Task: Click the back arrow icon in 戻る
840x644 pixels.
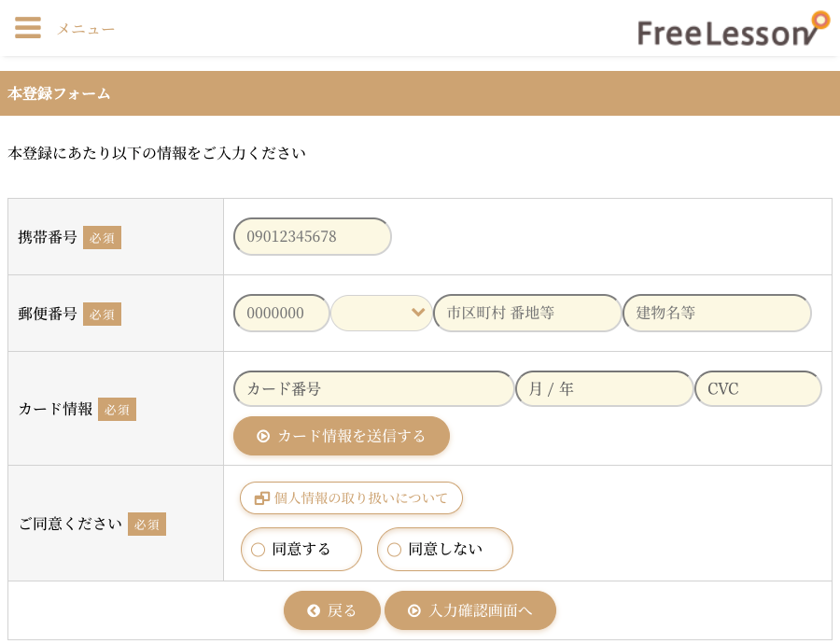Action: tap(315, 610)
